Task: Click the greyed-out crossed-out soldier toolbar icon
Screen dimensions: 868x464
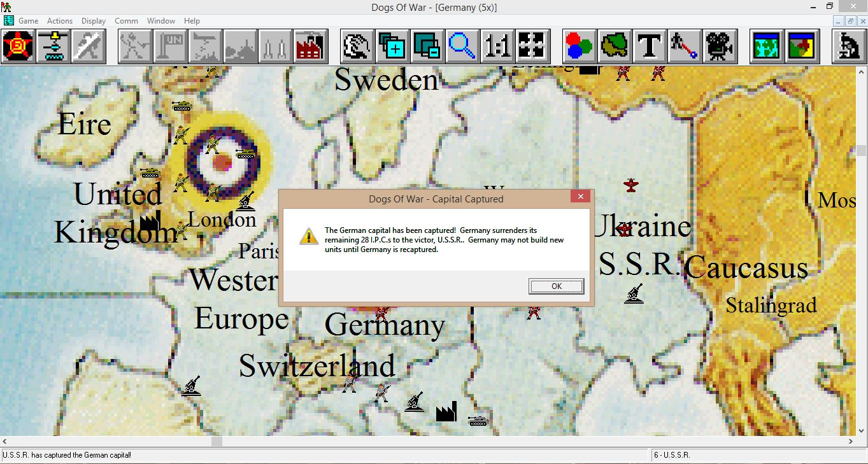Action: [x=89, y=46]
